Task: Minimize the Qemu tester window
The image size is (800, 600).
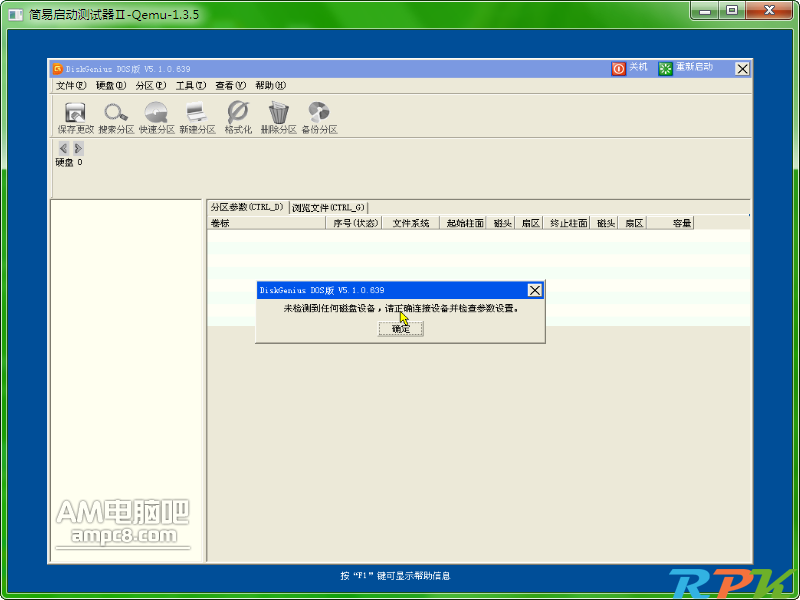Action: click(705, 11)
